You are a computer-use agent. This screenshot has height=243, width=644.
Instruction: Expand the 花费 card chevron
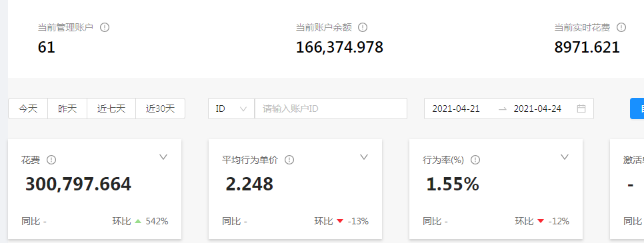coord(163,157)
